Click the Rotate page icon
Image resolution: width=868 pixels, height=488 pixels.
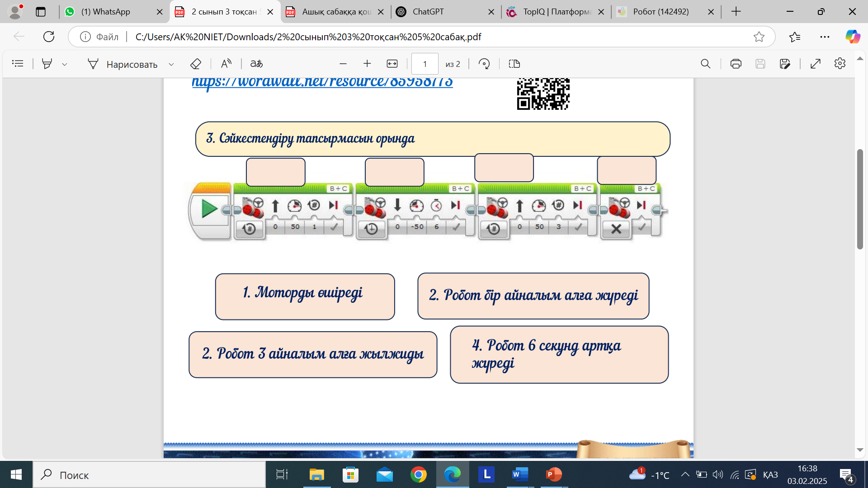pos(484,64)
